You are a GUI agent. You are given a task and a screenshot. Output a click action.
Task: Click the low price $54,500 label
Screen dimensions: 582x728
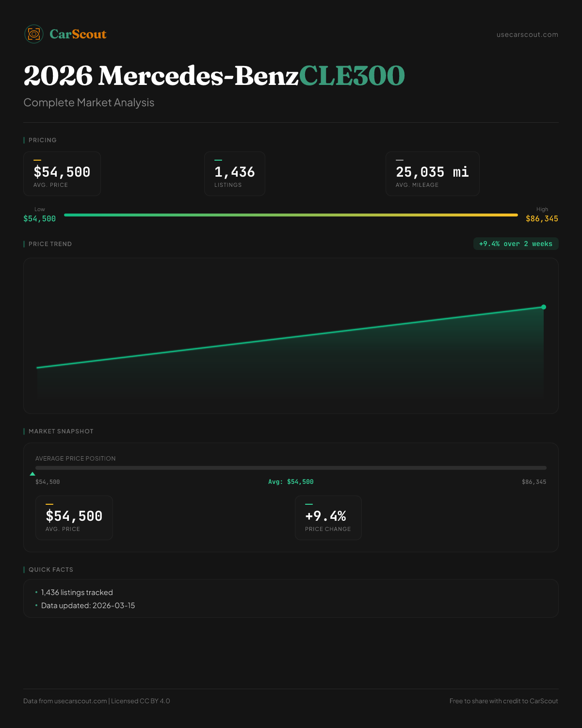(39, 218)
